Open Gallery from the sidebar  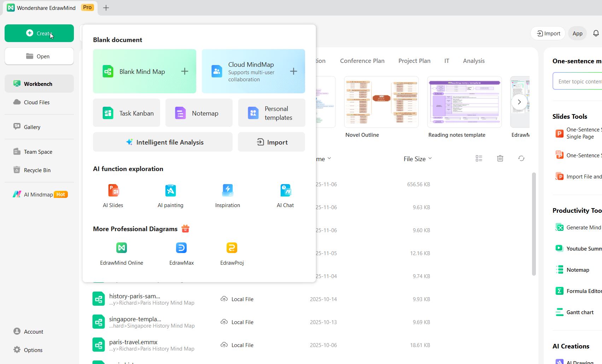[39, 127]
